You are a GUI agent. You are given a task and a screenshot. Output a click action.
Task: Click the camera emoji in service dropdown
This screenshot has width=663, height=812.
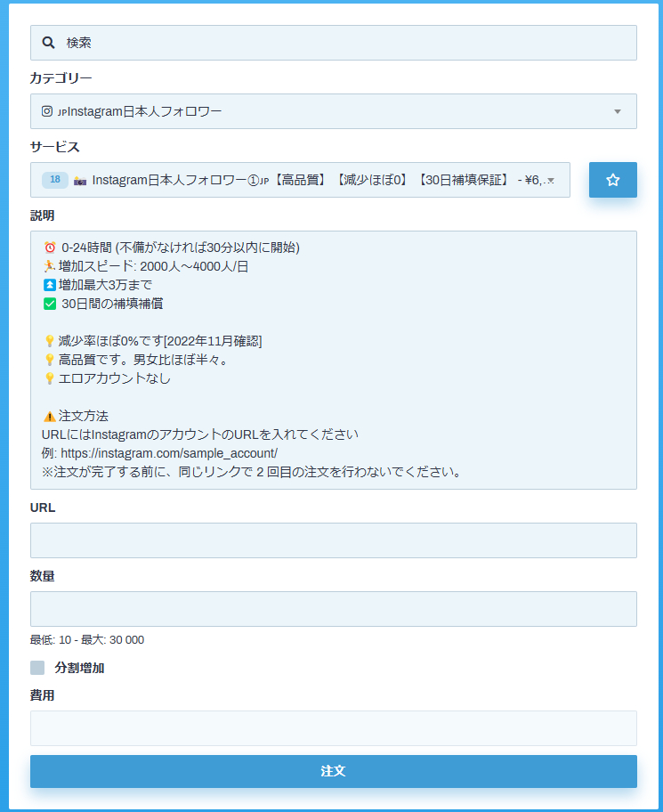pos(80,180)
